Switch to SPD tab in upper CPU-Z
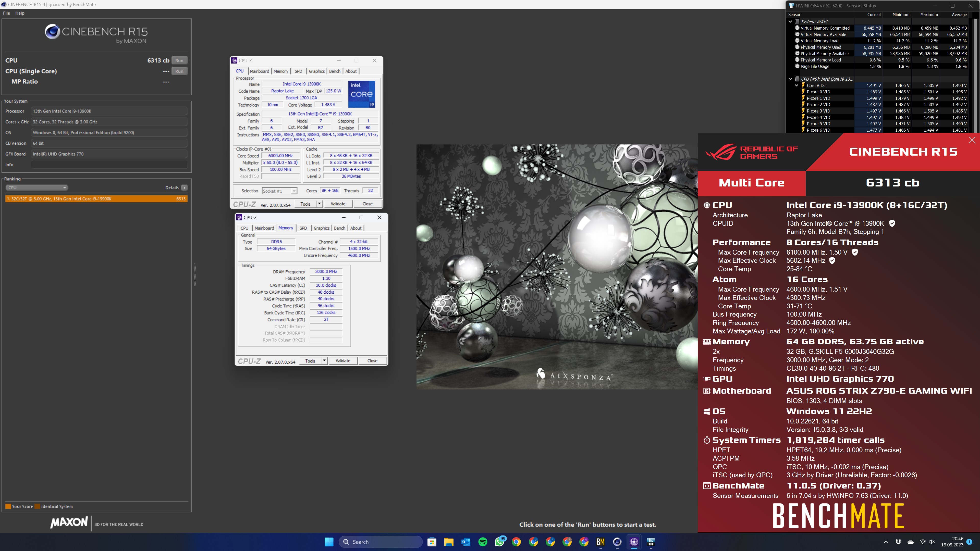Viewport: 980px width, 551px height. [298, 71]
